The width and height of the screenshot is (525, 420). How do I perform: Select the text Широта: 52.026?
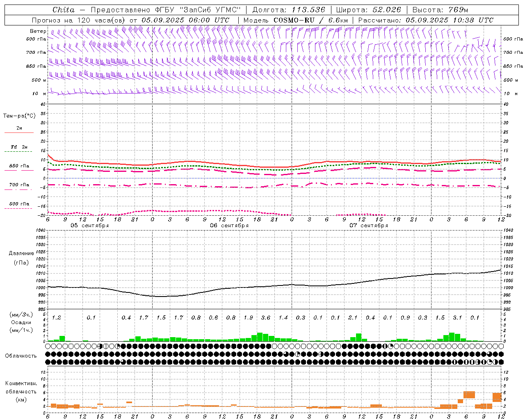[x=368, y=10]
